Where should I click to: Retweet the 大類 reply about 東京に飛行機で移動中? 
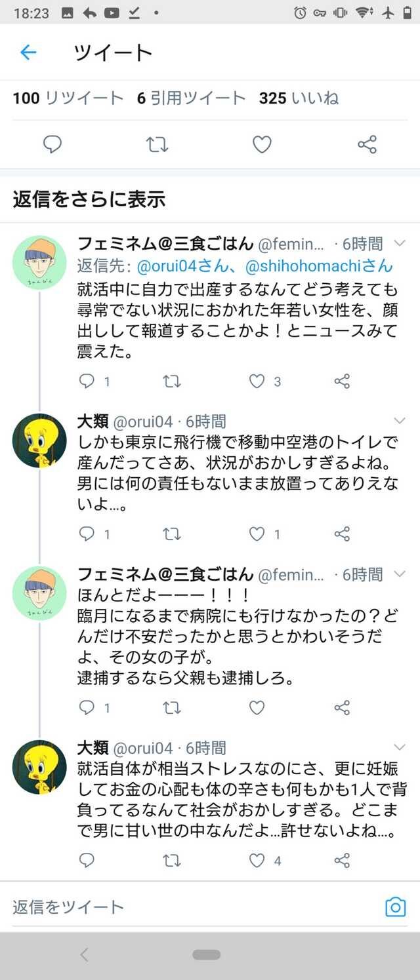click(171, 534)
